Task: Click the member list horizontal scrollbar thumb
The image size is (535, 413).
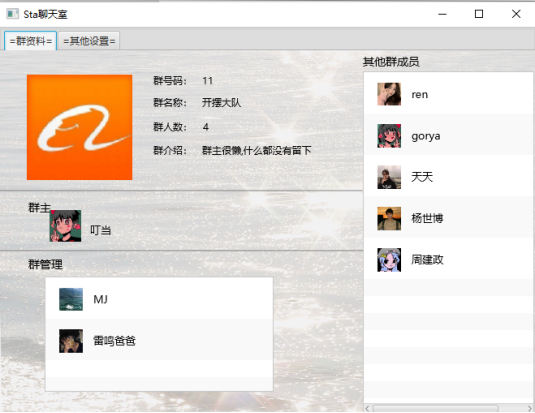Action: 435,408
